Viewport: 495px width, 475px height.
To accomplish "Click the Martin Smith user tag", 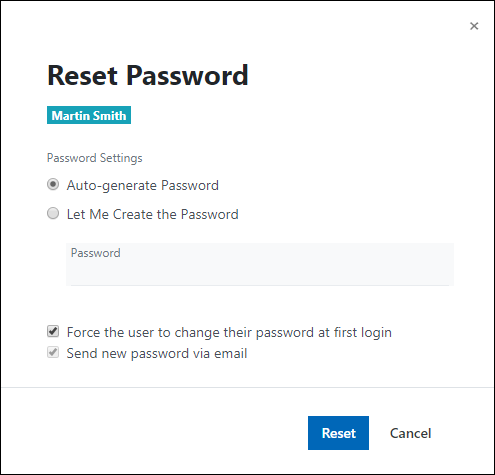I will [x=89, y=115].
